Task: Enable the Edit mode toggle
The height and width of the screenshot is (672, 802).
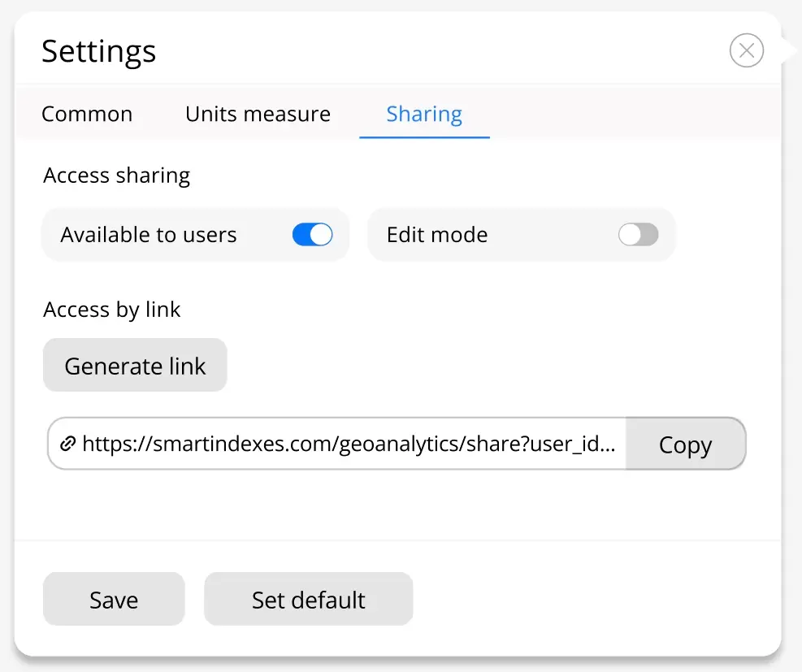Action: pos(638,235)
